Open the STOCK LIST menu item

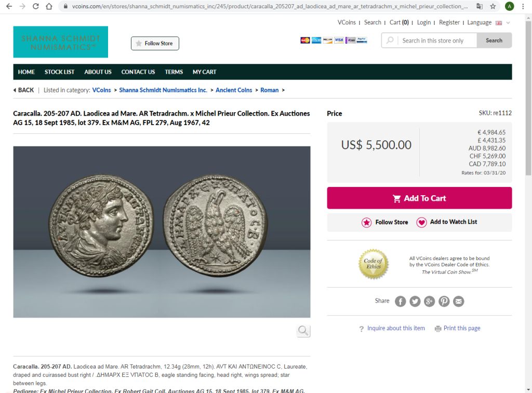click(x=59, y=72)
